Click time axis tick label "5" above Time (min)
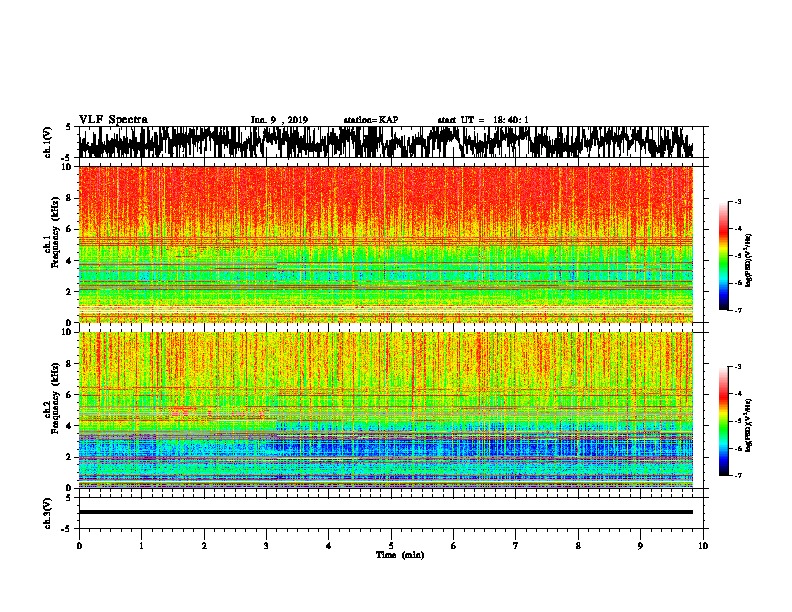This screenshot has height=612, width=792. [x=391, y=546]
